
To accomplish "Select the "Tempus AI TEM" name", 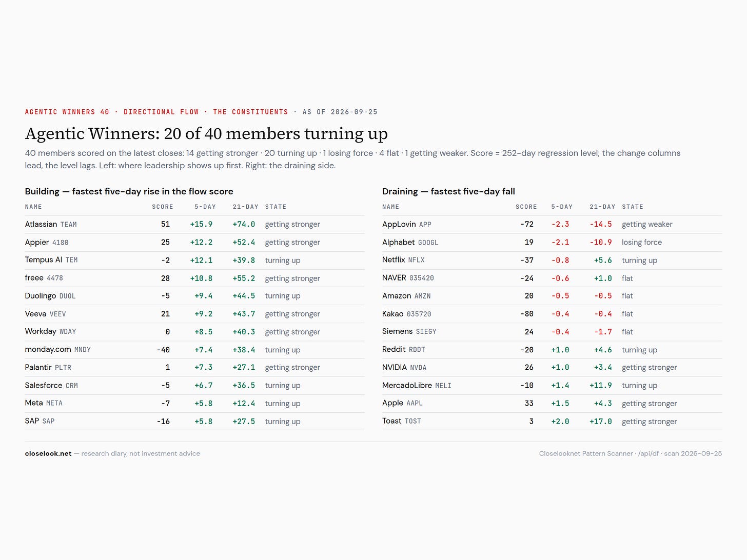I will tap(51, 260).
